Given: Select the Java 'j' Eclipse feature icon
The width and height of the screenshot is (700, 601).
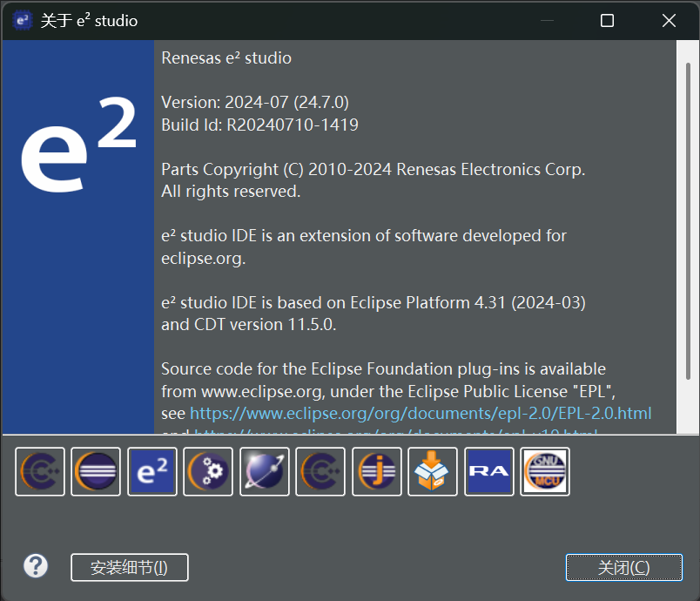Looking at the screenshot, I should coord(377,471).
